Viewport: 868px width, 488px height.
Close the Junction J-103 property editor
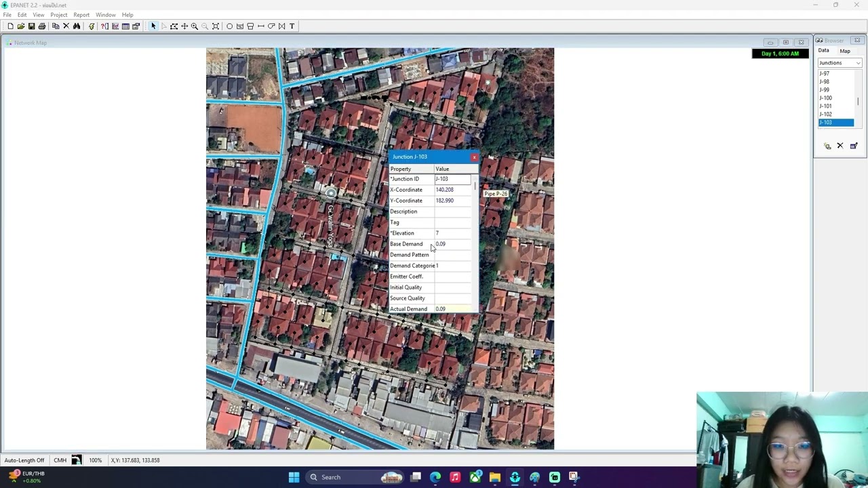(474, 157)
